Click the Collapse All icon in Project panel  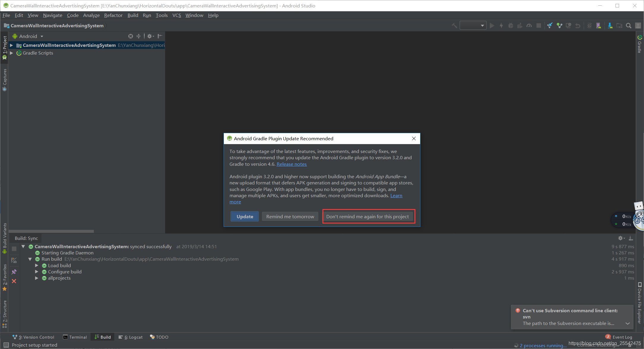pyautogui.click(x=138, y=36)
